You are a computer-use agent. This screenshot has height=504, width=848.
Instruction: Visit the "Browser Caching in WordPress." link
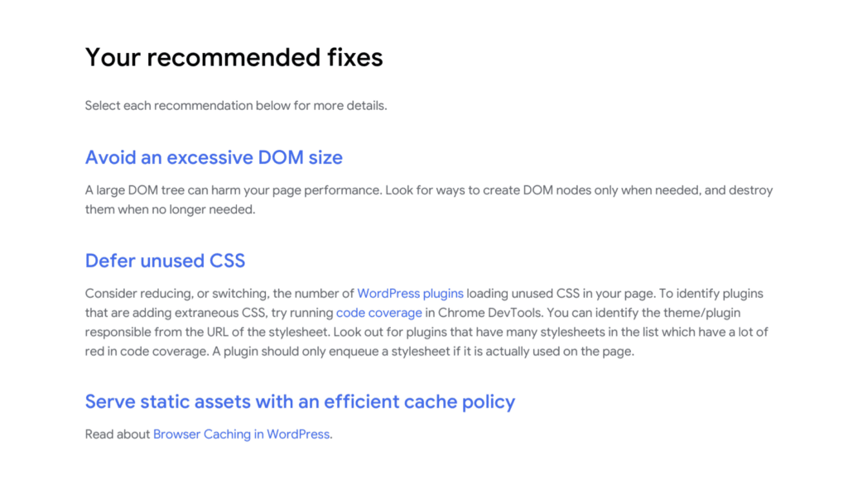243,434
